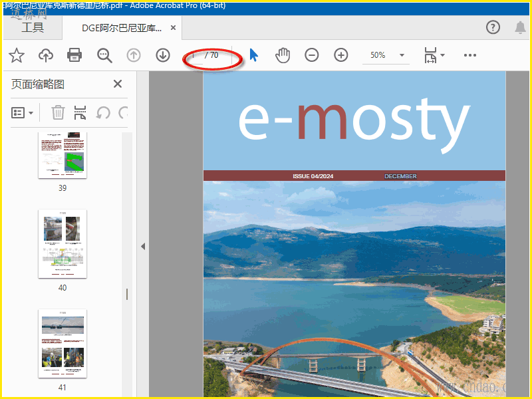Select page 40 thumbnail
532x399 pixels.
point(63,244)
